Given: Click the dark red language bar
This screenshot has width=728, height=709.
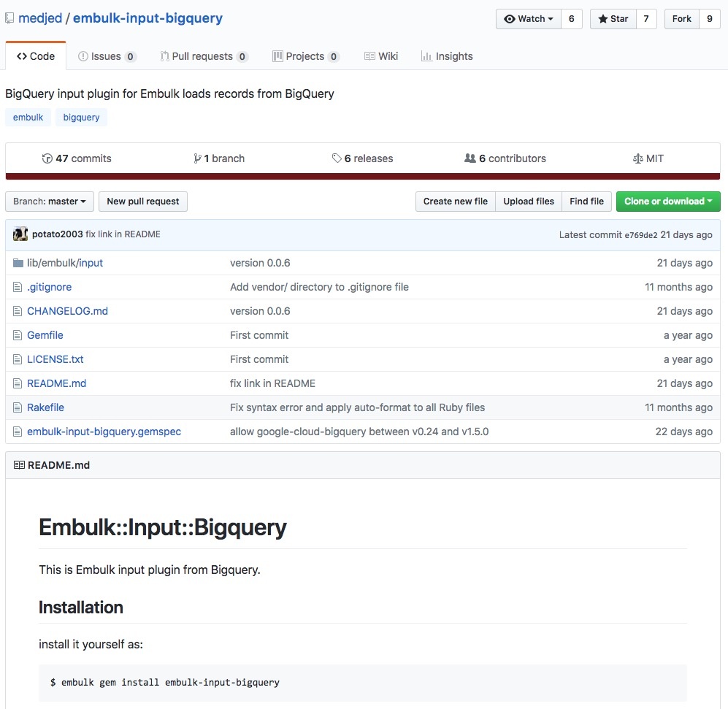Looking at the screenshot, I should pos(362,176).
